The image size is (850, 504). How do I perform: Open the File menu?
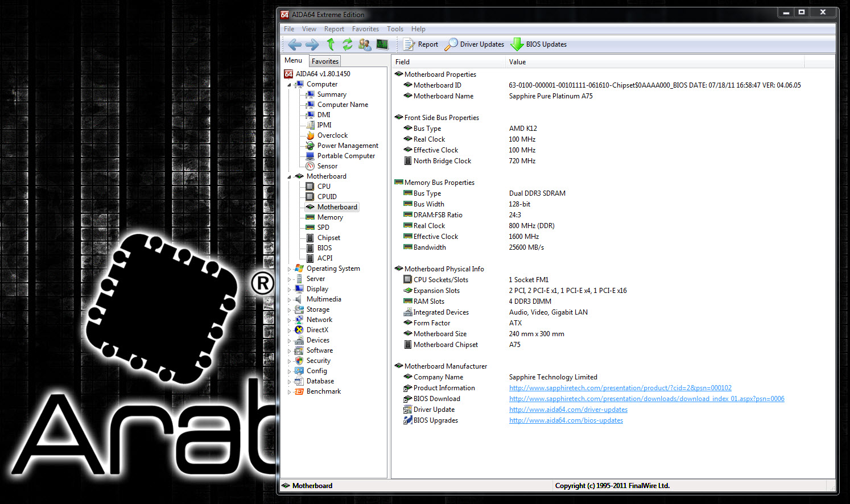click(289, 29)
